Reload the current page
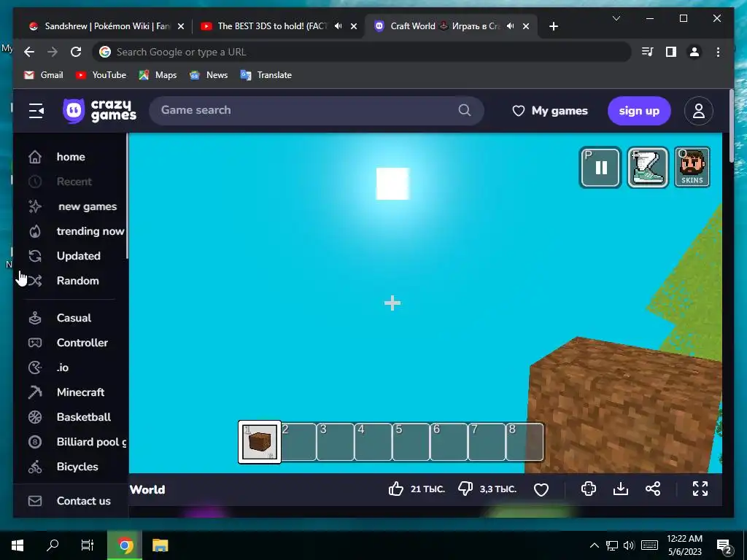This screenshot has height=560, width=747. (76, 52)
